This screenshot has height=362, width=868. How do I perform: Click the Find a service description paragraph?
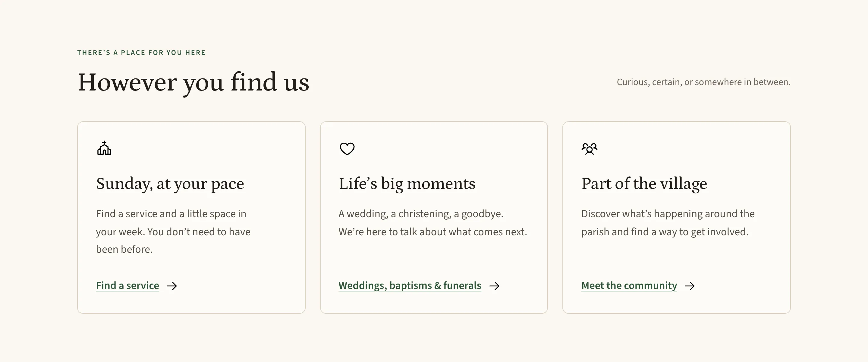[173, 231]
